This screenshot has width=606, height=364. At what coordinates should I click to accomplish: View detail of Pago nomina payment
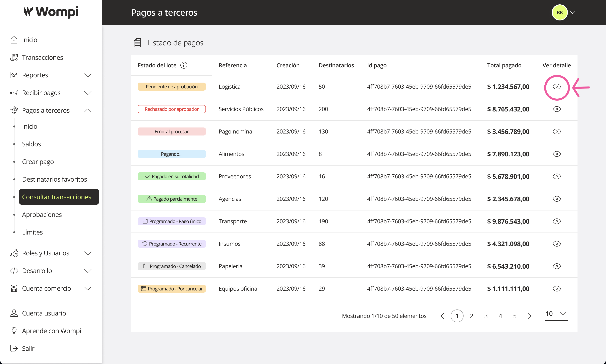click(557, 131)
